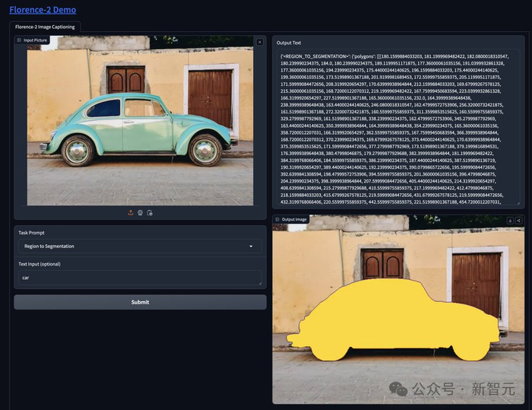Viewport: 532px width, 410px height.
Task: Select the webcam source icon
Action: [x=140, y=213]
